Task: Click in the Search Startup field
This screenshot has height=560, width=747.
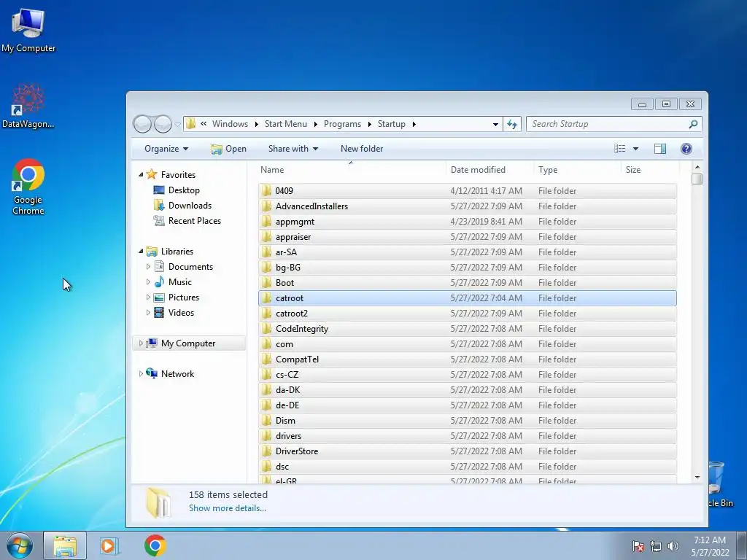Action: coord(608,124)
